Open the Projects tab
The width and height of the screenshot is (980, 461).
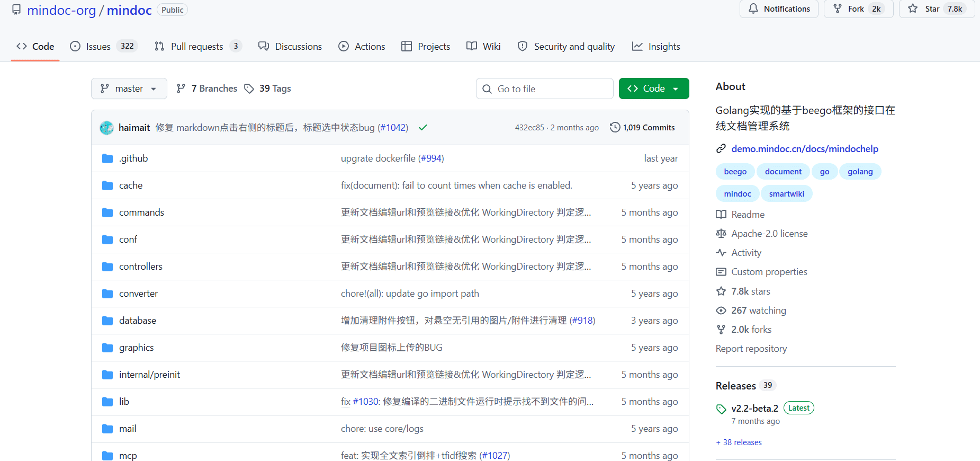[426, 47]
